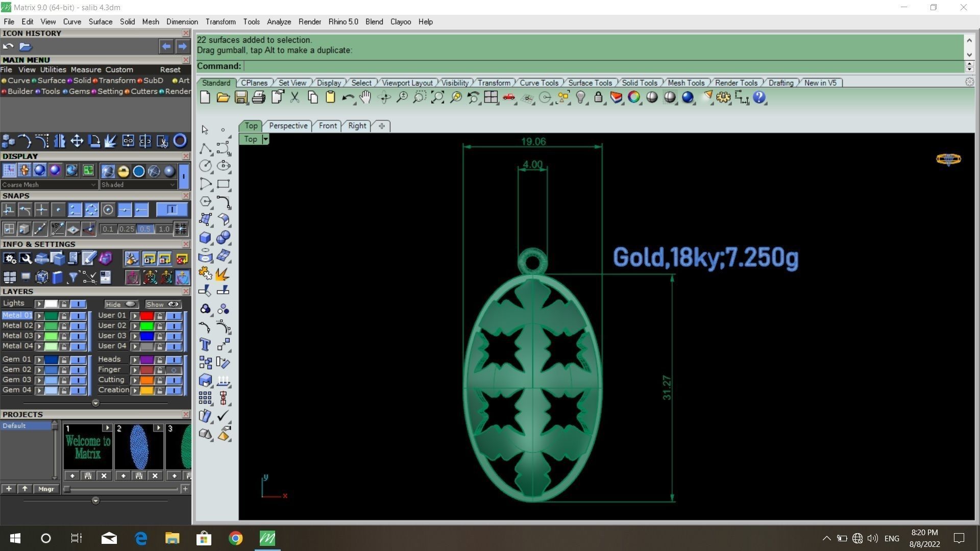Open the Coarse Mesh dropdown
Screen dimensions: 980x551
point(48,185)
